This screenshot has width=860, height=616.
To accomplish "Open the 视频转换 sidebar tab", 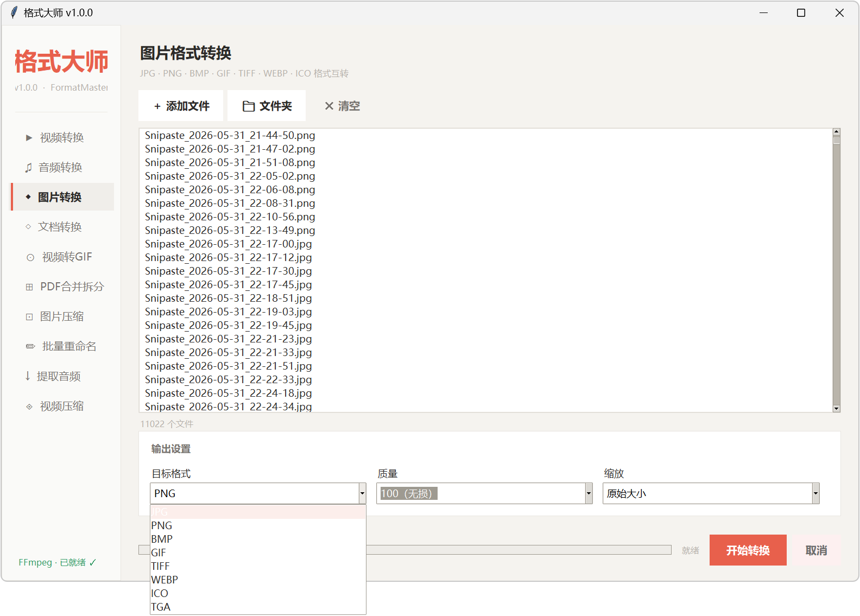I will pyautogui.click(x=62, y=138).
